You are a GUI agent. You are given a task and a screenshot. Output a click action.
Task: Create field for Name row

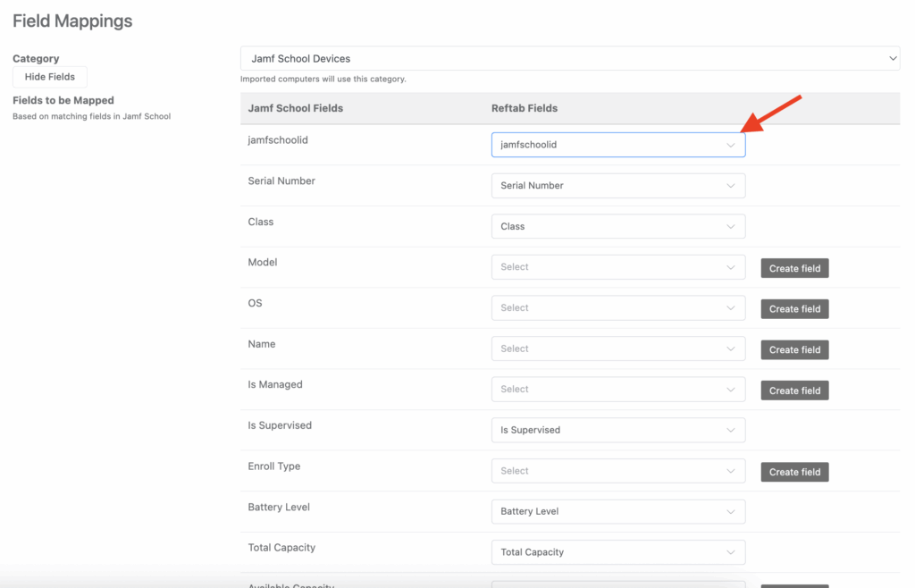794,350
